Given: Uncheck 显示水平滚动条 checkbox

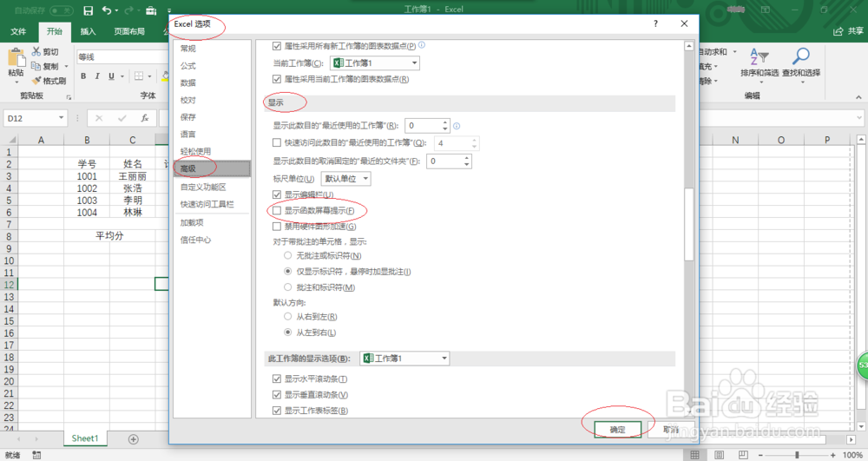Looking at the screenshot, I should (x=277, y=379).
